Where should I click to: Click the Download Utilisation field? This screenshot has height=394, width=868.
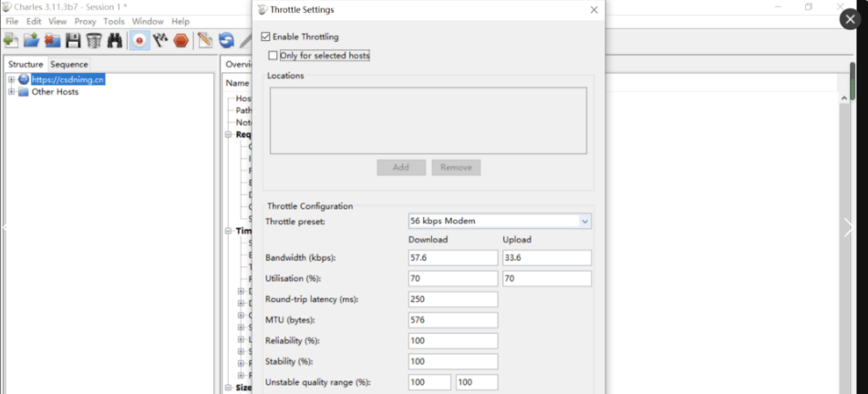(453, 278)
